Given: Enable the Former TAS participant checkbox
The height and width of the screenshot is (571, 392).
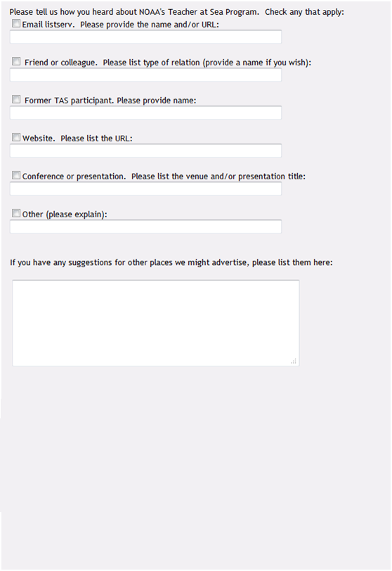Looking at the screenshot, I should pyautogui.click(x=16, y=99).
